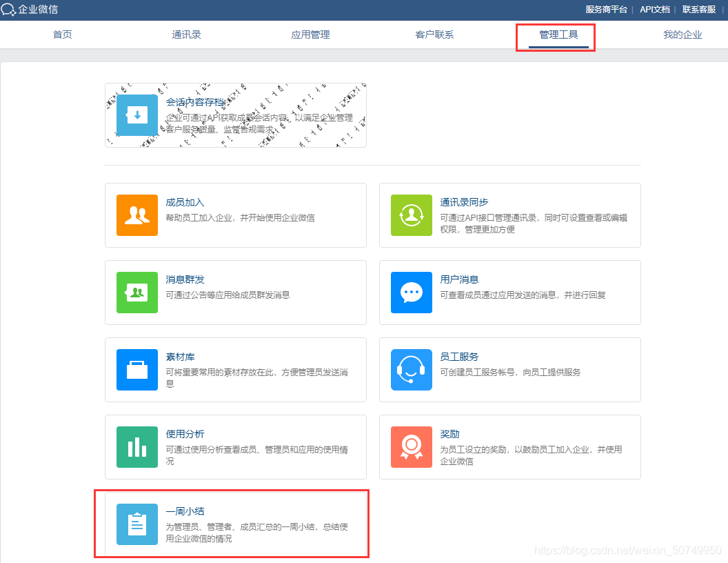This screenshot has width=728, height=563.
Task: Click the 奖励 medal icon
Action: coord(412,447)
